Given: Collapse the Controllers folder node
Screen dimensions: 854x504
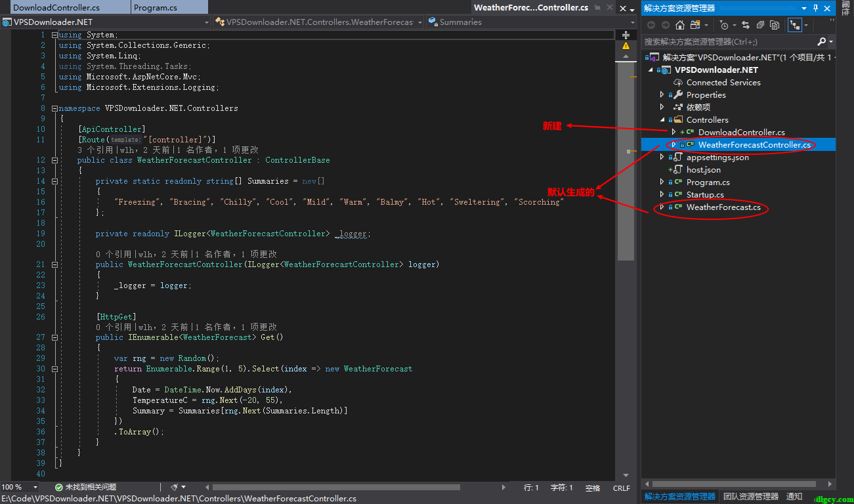Looking at the screenshot, I should pyautogui.click(x=662, y=119).
